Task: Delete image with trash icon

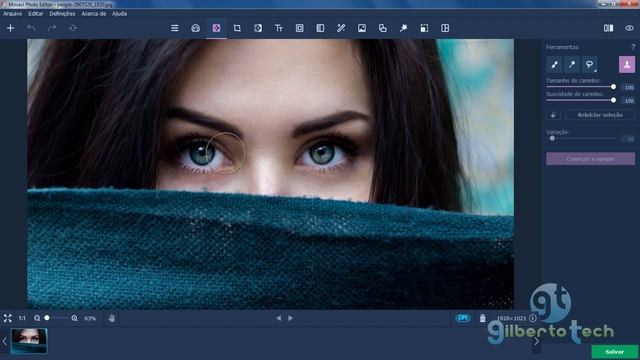Action: (483, 318)
